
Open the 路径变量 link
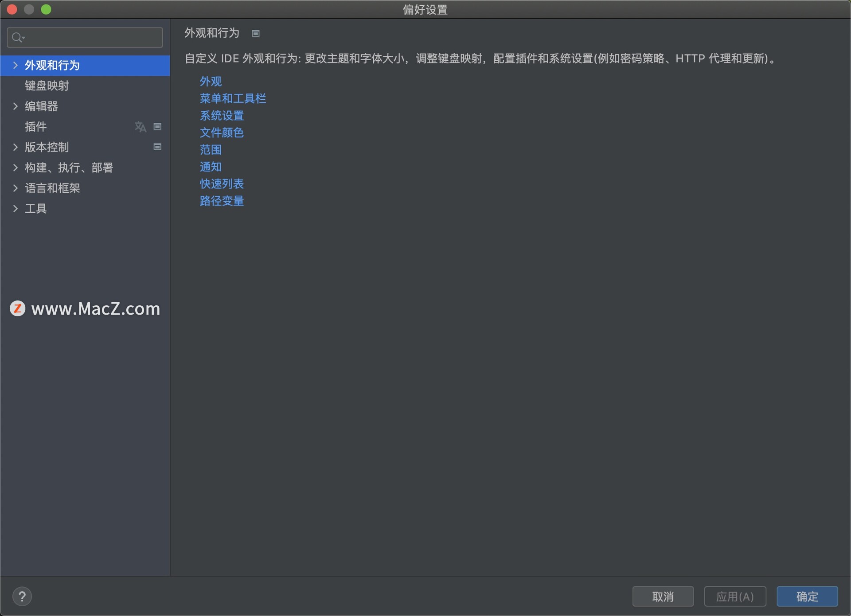pyautogui.click(x=222, y=201)
